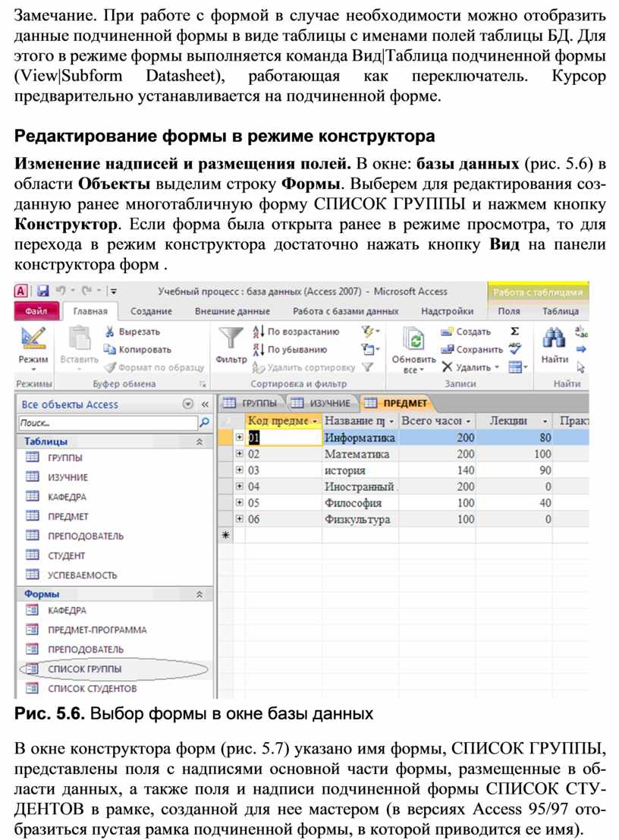Click the Информатика cell

point(360,438)
